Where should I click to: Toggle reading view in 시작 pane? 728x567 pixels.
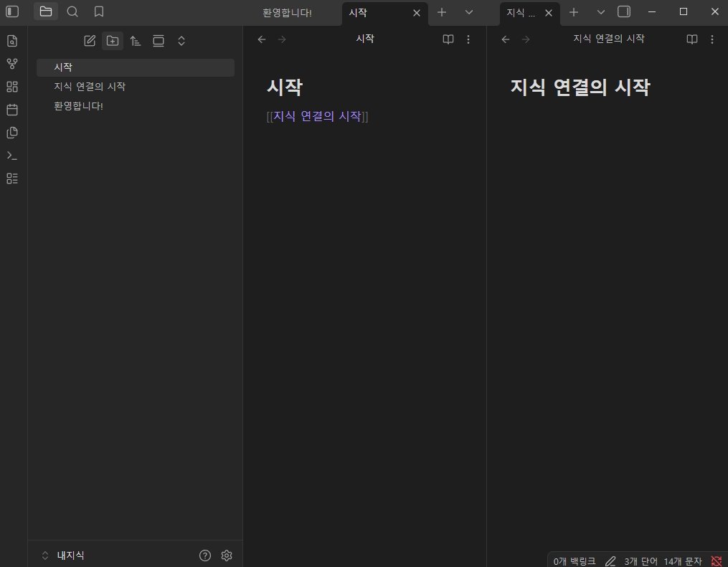click(448, 39)
